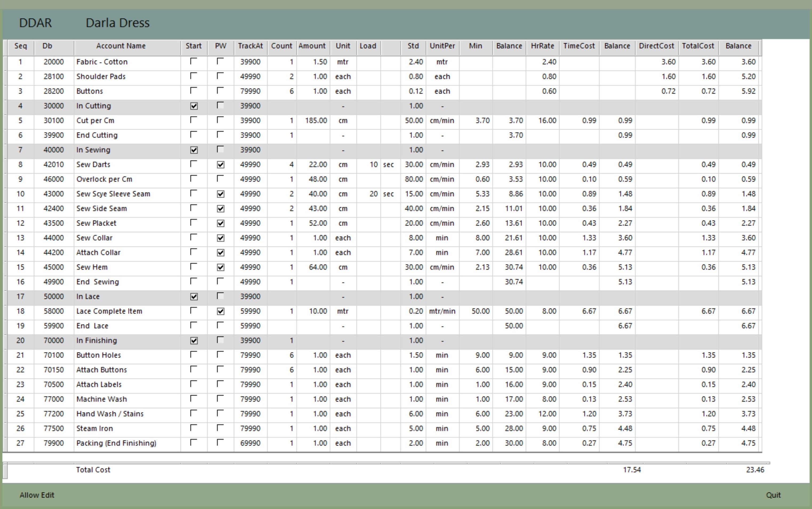This screenshot has height=509, width=812.
Task: Click the Quit button
Action: tap(773, 495)
